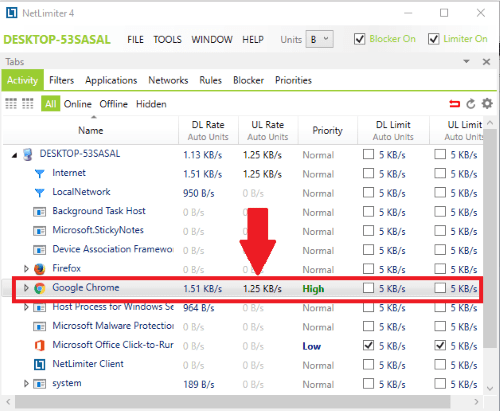Open the gear settings icon
The height and width of the screenshot is (411, 500).
(487, 104)
